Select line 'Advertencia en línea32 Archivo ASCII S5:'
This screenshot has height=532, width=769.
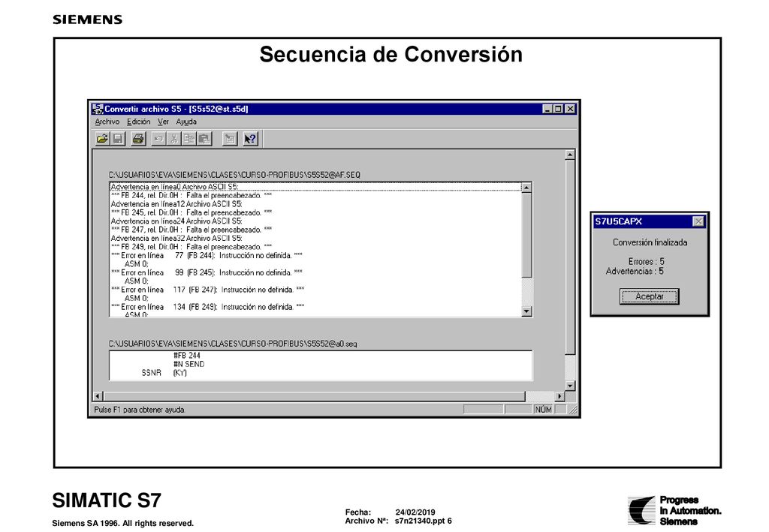pyautogui.click(x=315, y=238)
